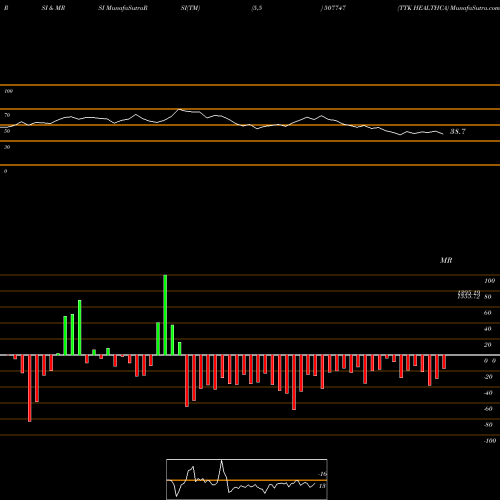Click the longest red bar near left edge

pyautogui.click(x=30, y=388)
